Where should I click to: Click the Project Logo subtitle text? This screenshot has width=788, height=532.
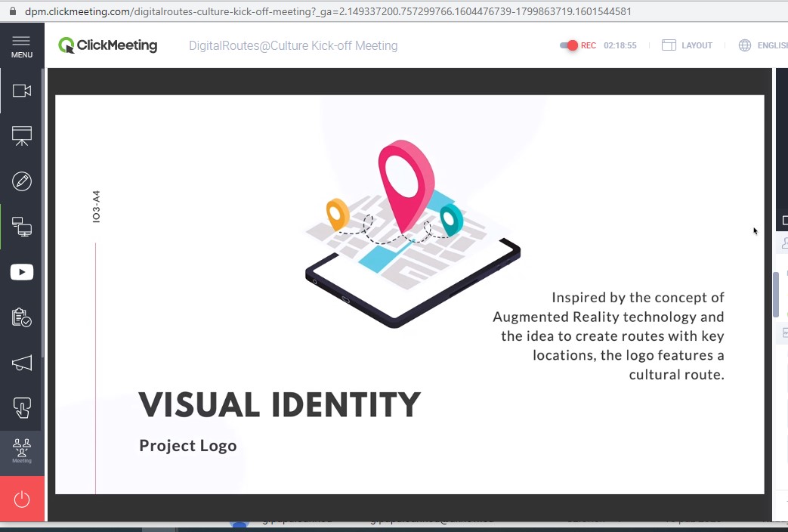click(x=188, y=446)
